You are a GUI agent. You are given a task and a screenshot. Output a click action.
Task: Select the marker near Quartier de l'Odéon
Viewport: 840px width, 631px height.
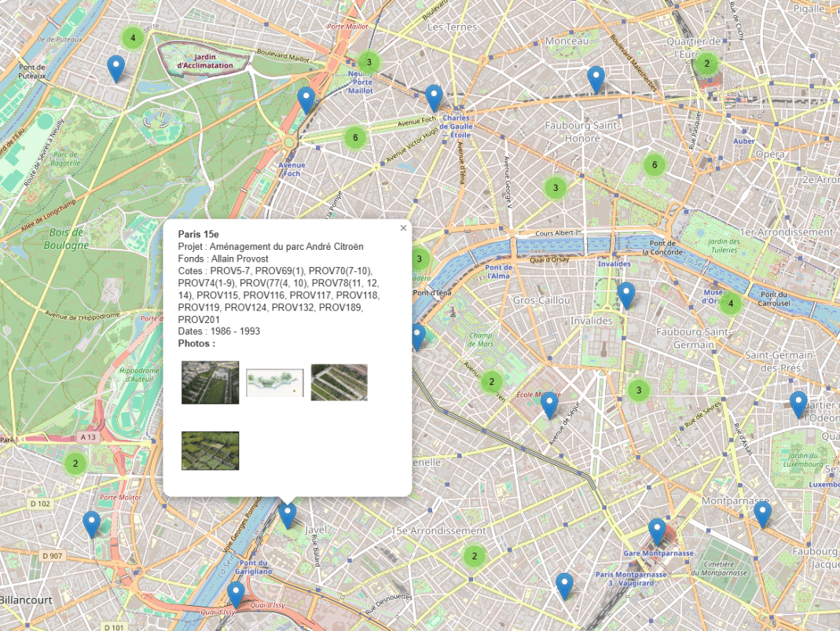(798, 404)
